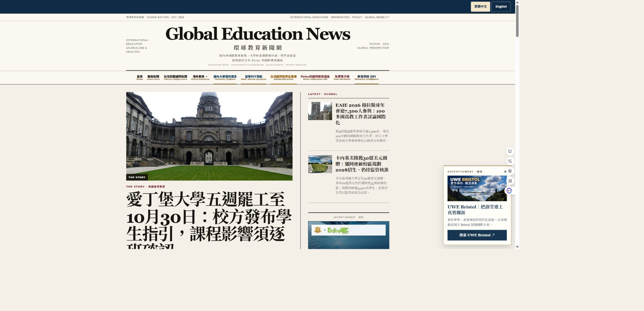
Task: Go to 首頁 Home in navigation
Action: 140,77
